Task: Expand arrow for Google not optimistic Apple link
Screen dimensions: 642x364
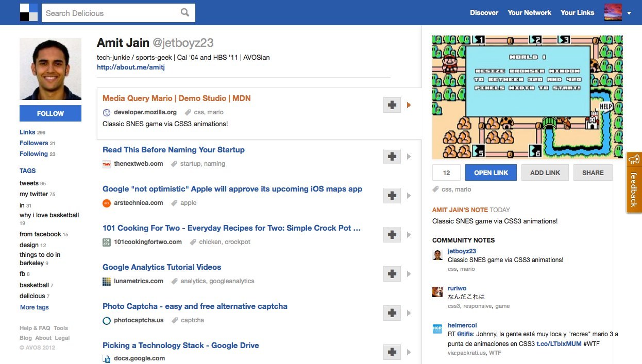Action: coord(409,196)
